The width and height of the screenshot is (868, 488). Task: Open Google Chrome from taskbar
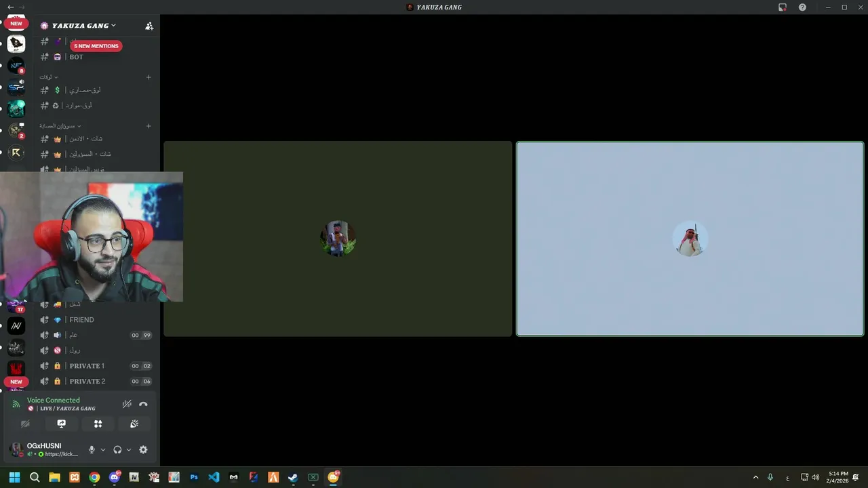tap(94, 477)
